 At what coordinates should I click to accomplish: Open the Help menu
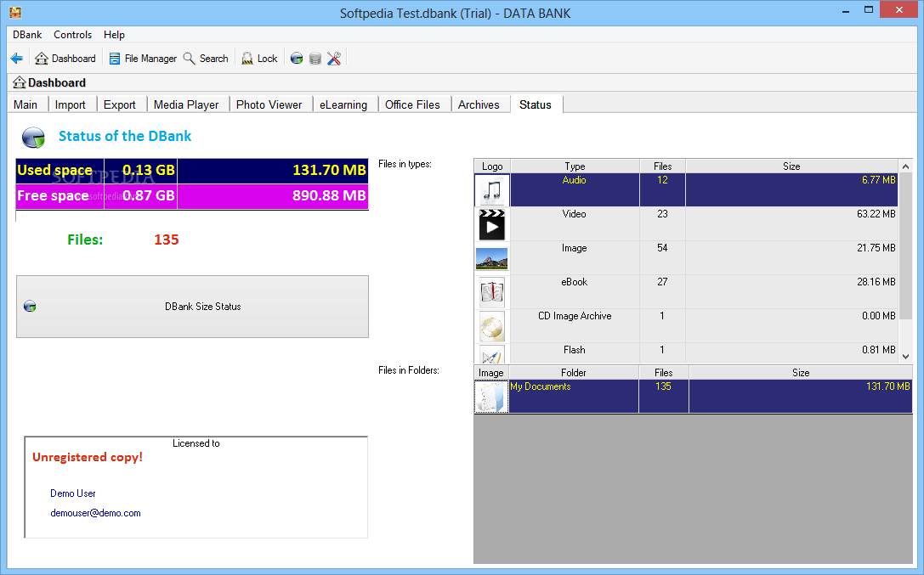(x=114, y=35)
